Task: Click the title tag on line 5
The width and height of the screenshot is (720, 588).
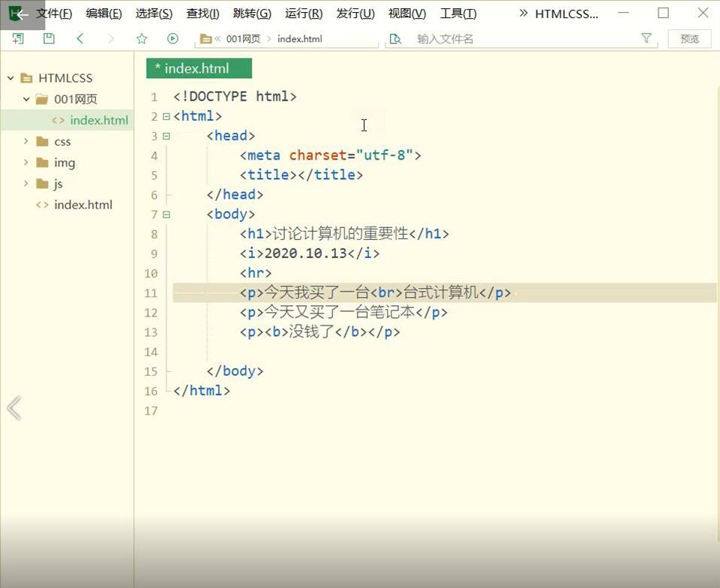Action: click(301, 175)
